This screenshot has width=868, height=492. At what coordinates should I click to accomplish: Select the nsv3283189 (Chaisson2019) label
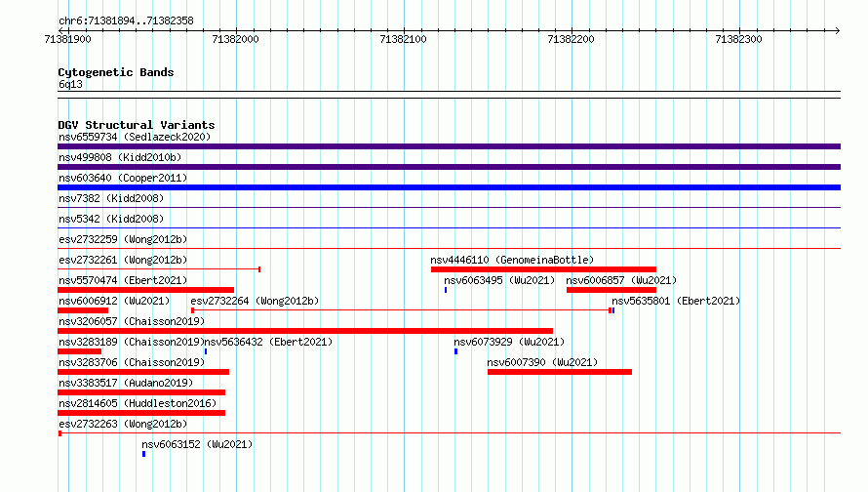tap(132, 342)
